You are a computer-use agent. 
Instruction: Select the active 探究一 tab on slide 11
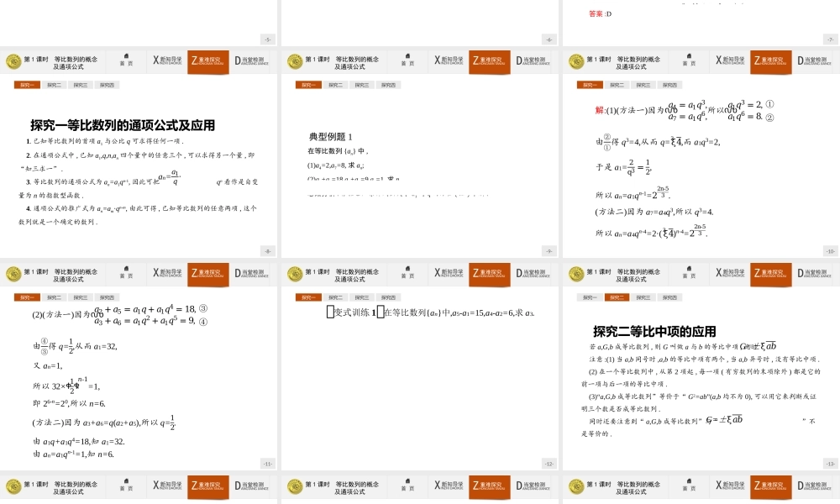(x=28, y=297)
